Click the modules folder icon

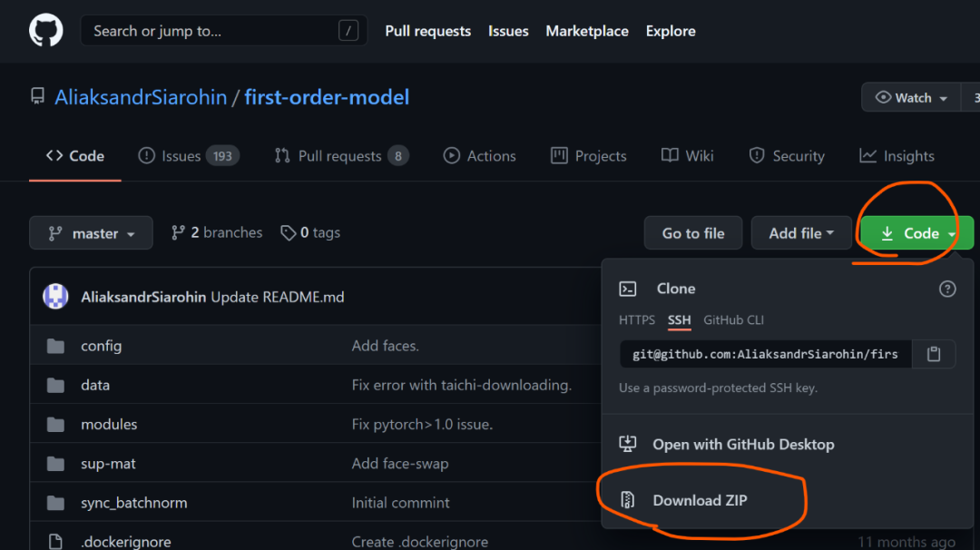click(x=55, y=425)
